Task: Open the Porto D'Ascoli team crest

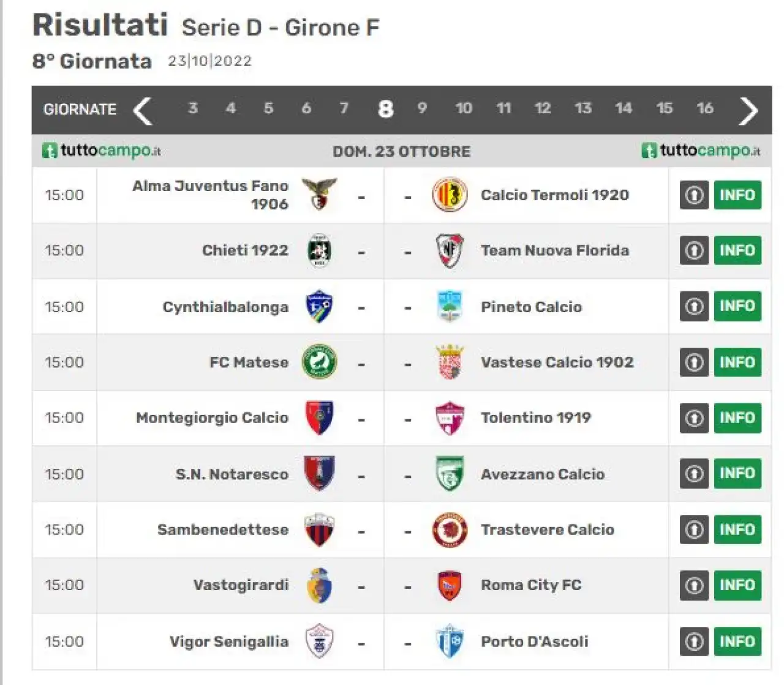Action: (450, 642)
